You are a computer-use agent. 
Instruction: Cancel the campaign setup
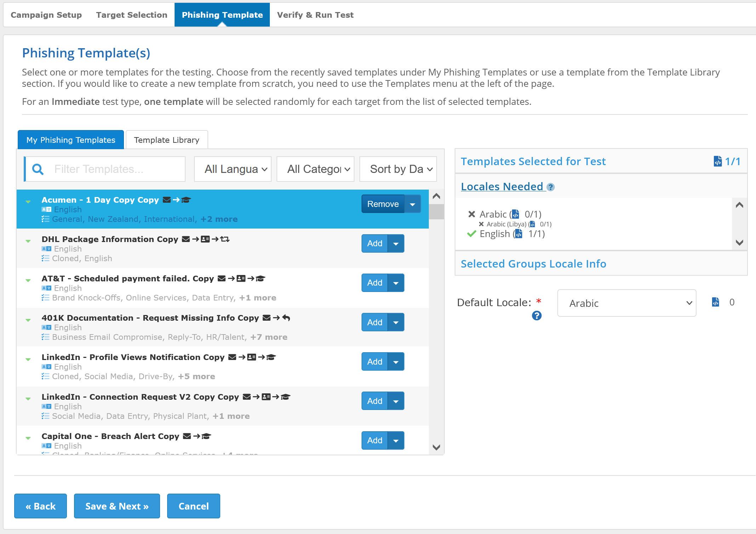click(x=194, y=506)
